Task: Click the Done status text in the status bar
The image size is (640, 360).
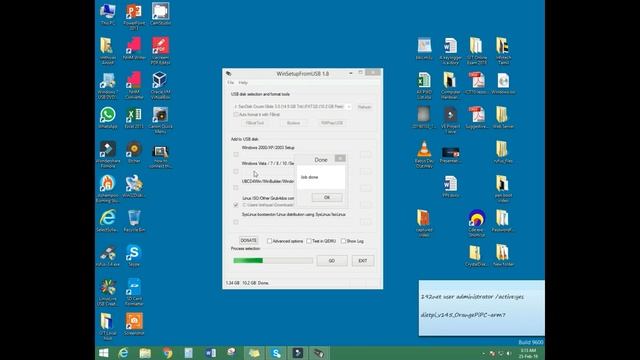Action: 263,283
